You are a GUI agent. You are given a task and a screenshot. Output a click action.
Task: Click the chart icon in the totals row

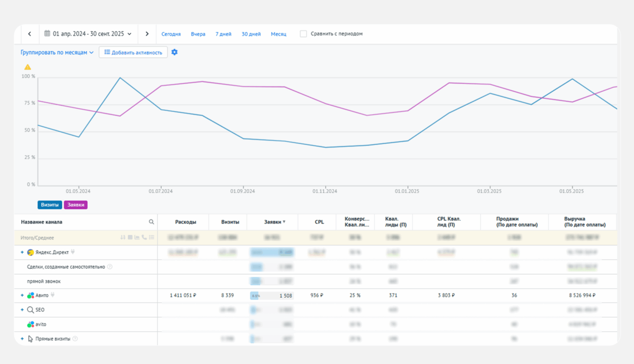click(137, 237)
